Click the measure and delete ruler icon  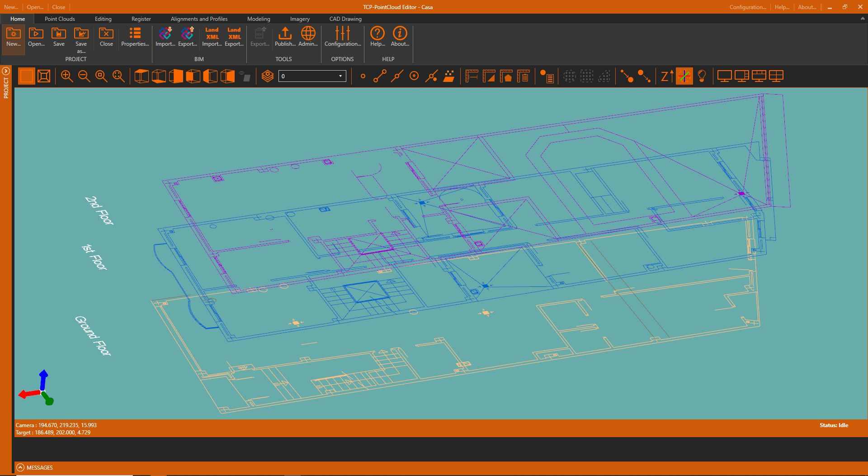point(523,76)
